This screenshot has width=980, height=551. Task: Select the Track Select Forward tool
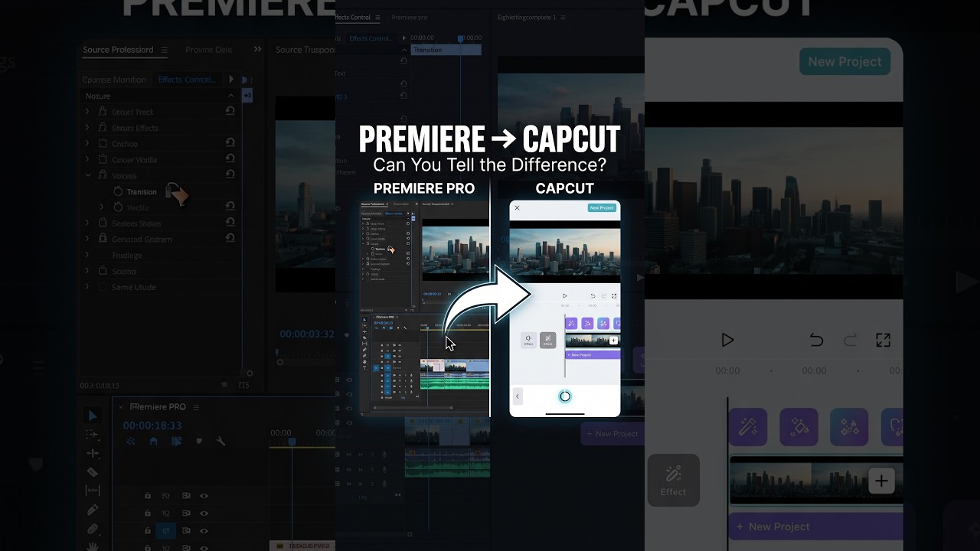[92, 434]
